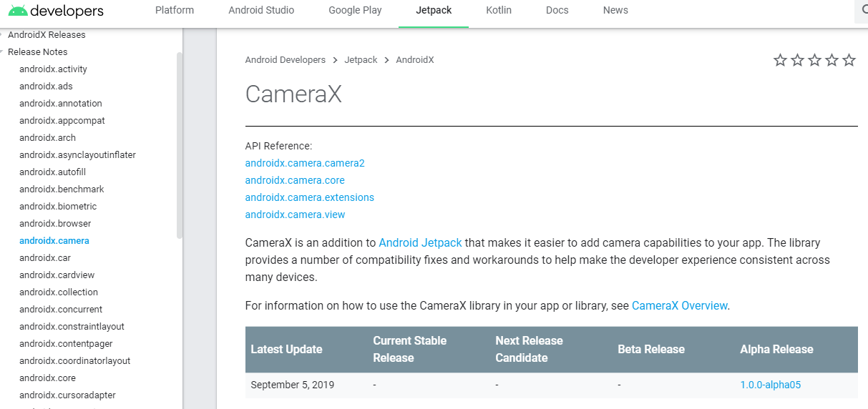Select androidx.biometric in the sidebar
This screenshot has width=868, height=409.
58,207
